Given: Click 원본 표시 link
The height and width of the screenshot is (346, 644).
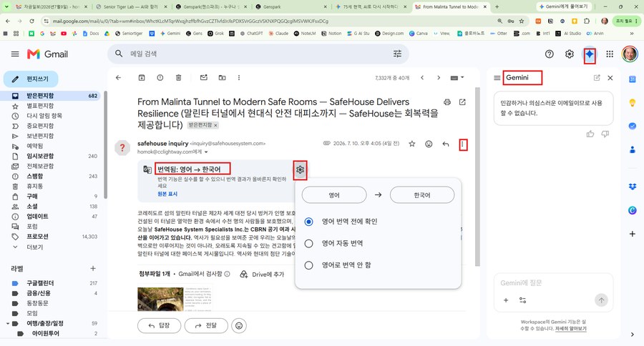Looking at the screenshot, I should click(167, 194).
